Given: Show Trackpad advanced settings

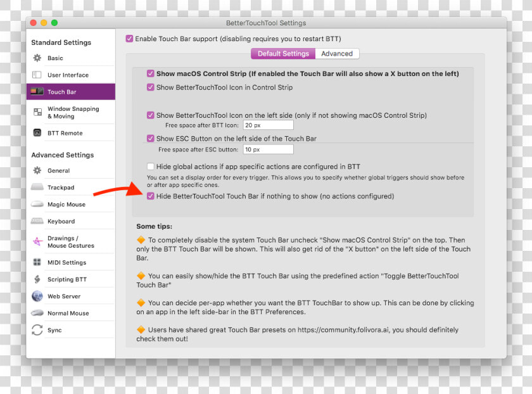Looking at the screenshot, I should pyautogui.click(x=70, y=187).
